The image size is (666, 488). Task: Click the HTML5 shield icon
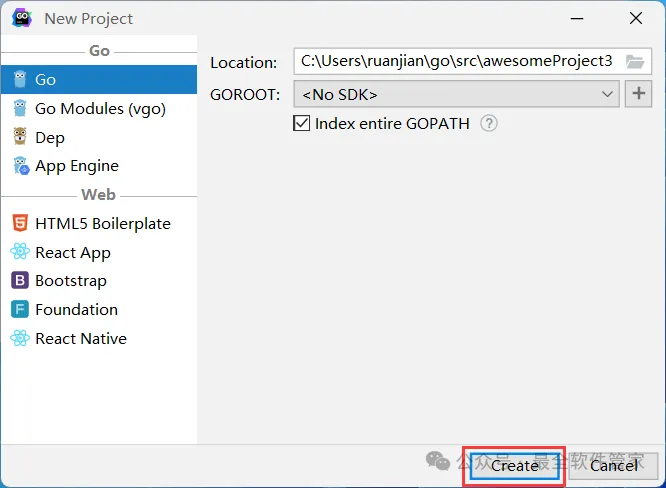(x=20, y=223)
